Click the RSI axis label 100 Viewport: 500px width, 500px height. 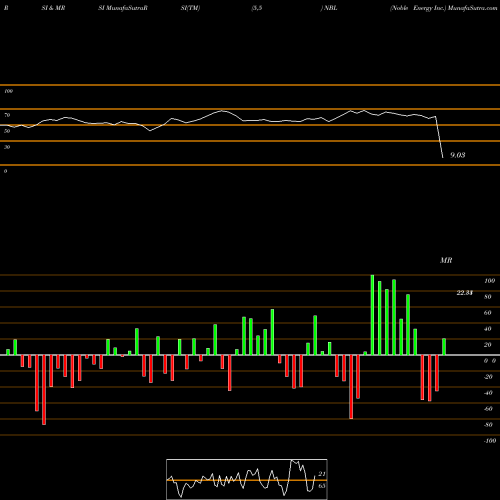pyautogui.click(x=8, y=91)
